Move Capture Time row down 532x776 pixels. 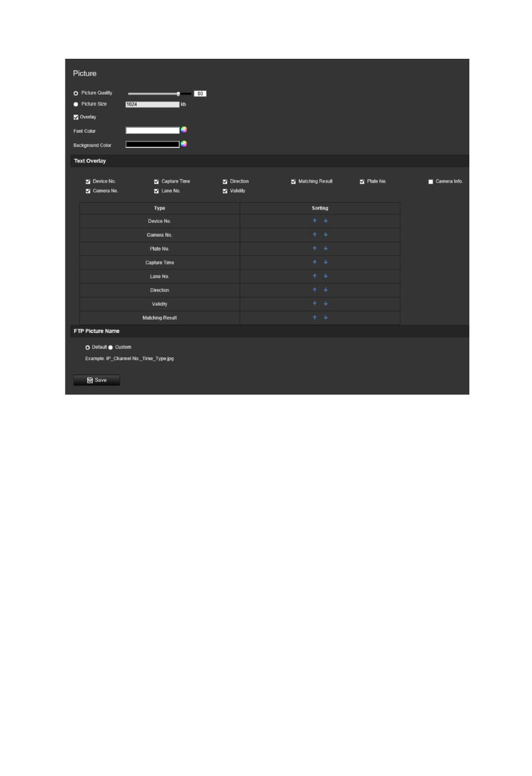click(325, 263)
